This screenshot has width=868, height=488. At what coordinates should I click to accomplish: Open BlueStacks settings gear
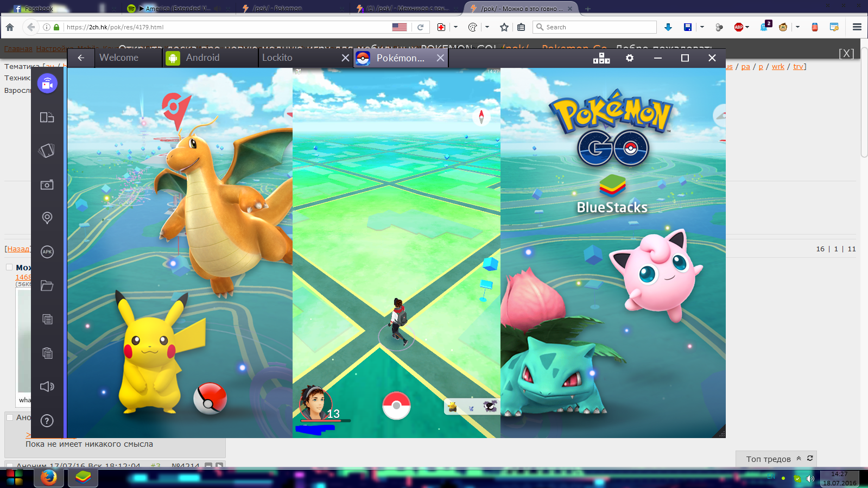pyautogui.click(x=630, y=58)
